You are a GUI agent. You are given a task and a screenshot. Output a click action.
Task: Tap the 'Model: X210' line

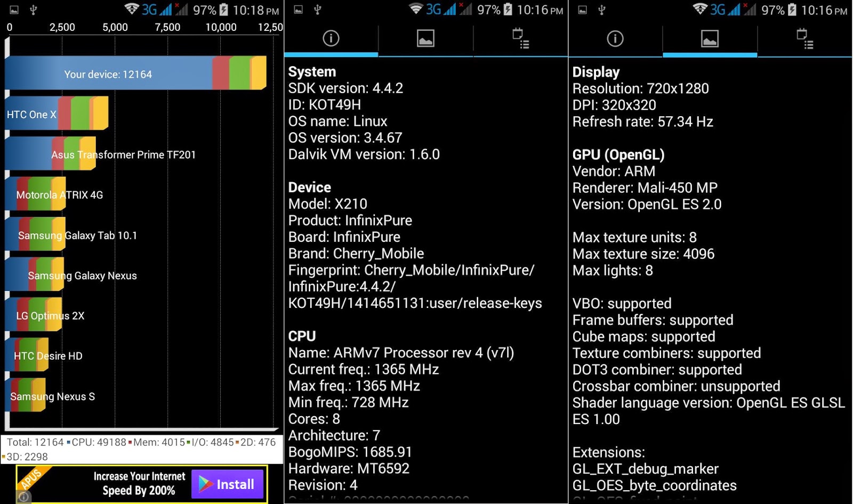click(x=328, y=204)
